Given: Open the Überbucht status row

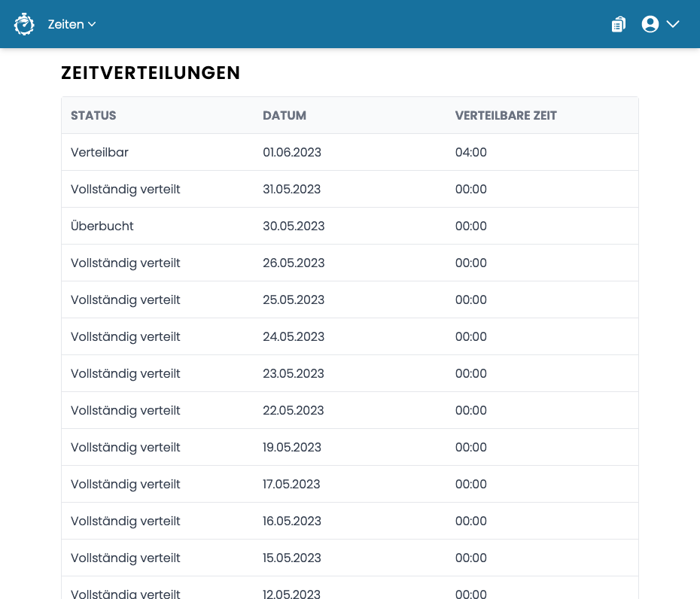Looking at the screenshot, I should pyautogui.click(x=350, y=226).
